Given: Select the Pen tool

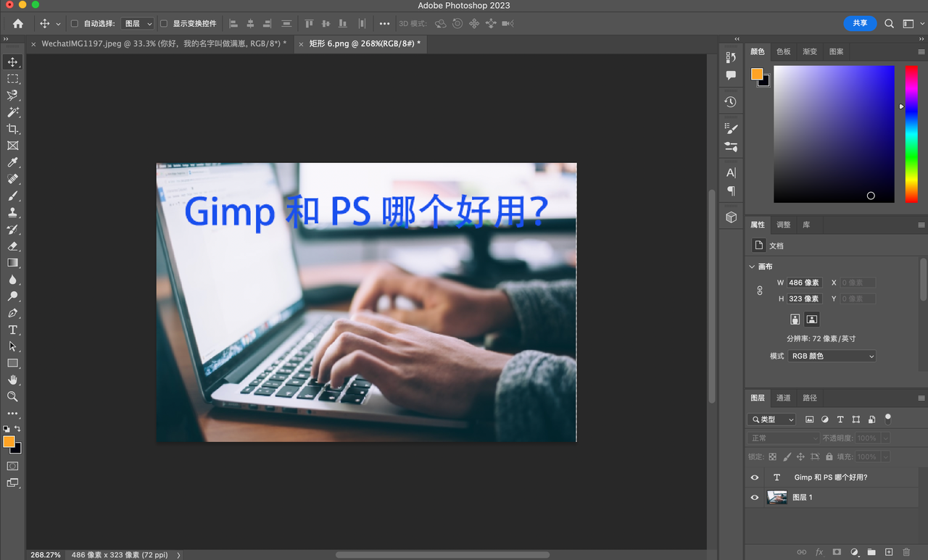Looking at the screenshot, I should tap(12, 313).
